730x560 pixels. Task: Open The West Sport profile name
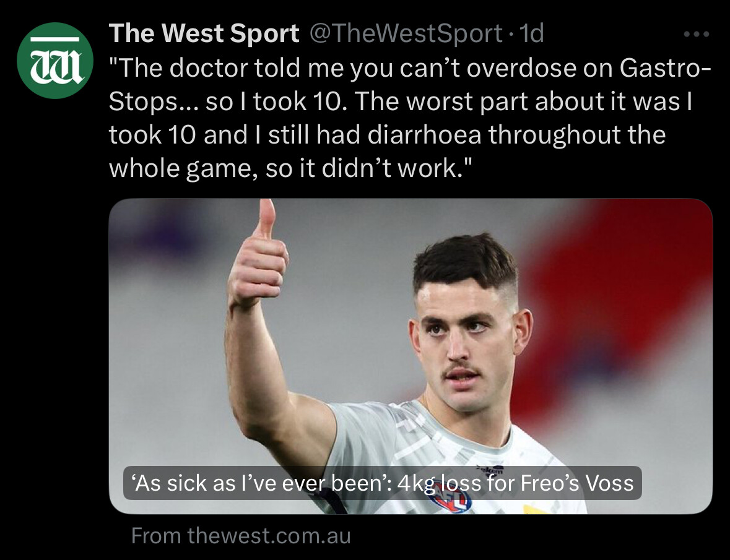pos(204,33)
